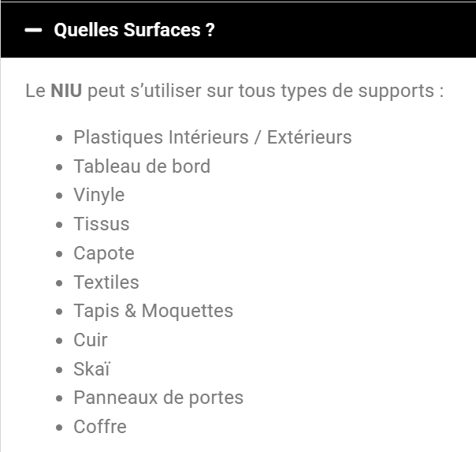Image resolution: width=476 pixels, height=452 pixels.
Task: Click the "Textiles" list item
Action: tap(106, 282)
